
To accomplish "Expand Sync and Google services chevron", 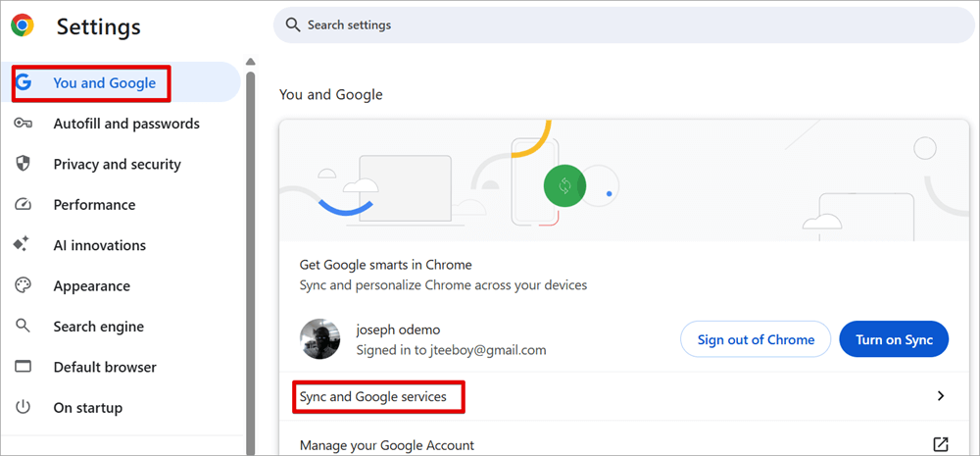I will pyautogui.click(x=941, y=396).
